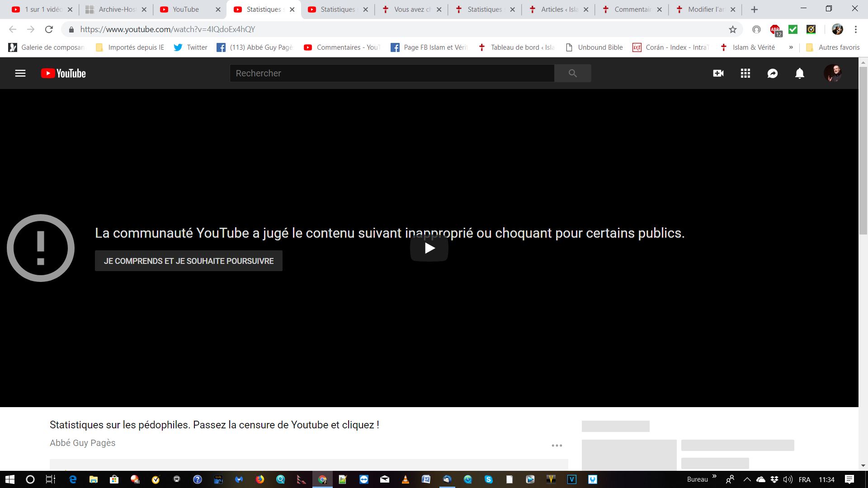
Task: Expand the Bureau toolbar chevron
Action: [714, 476]
